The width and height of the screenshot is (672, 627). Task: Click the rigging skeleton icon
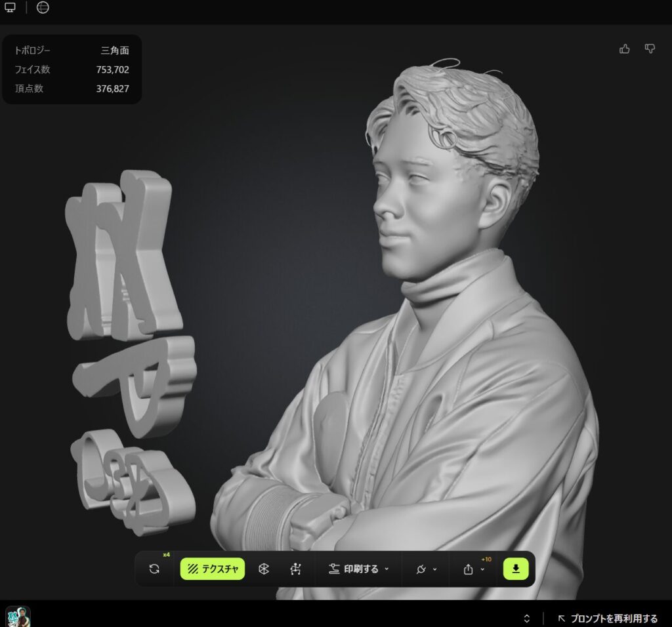pyautogui.click(x=295, y=569)
